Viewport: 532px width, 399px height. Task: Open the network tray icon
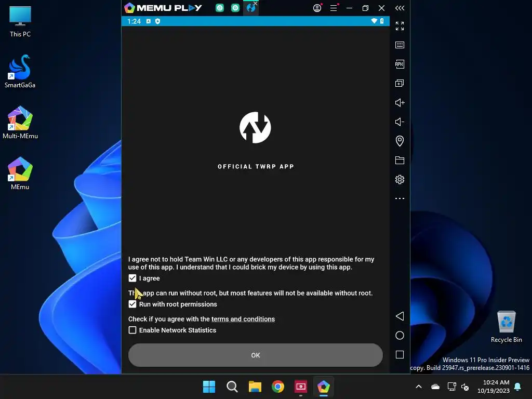pyautogui.click(x=451, y=387)
